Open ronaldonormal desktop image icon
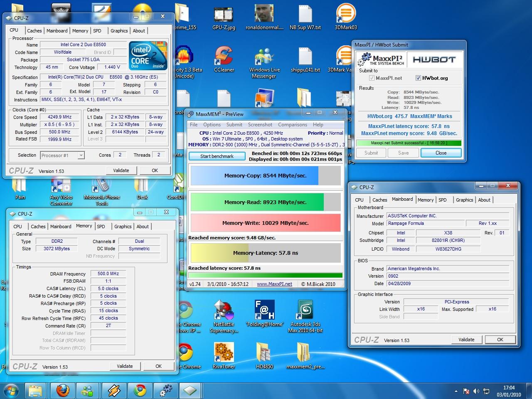Screen dimensions: 532x399 264,17
